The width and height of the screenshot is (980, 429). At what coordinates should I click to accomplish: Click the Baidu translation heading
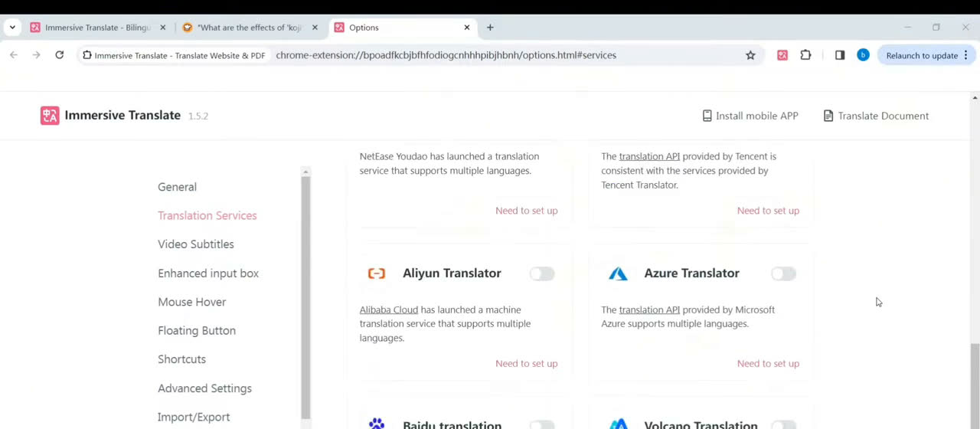(452, 425)
